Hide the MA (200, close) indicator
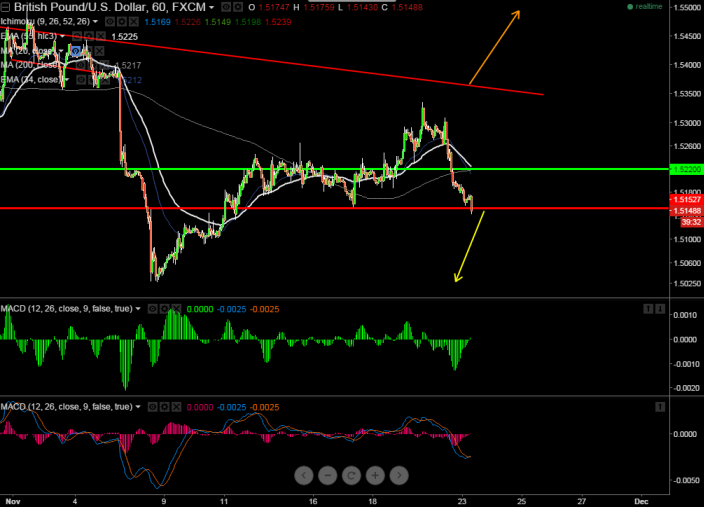The height and width of the screenshot is (507, 704). pos(80,66)
